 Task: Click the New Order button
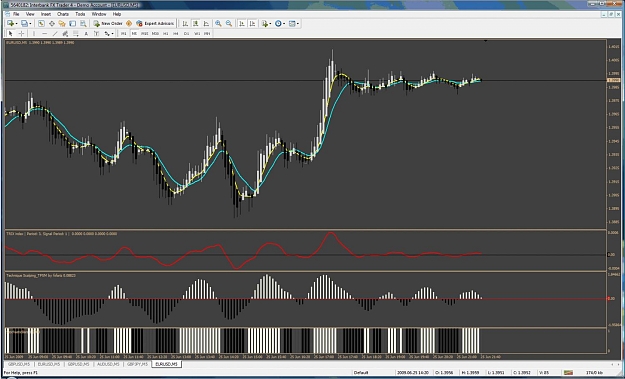108,24
